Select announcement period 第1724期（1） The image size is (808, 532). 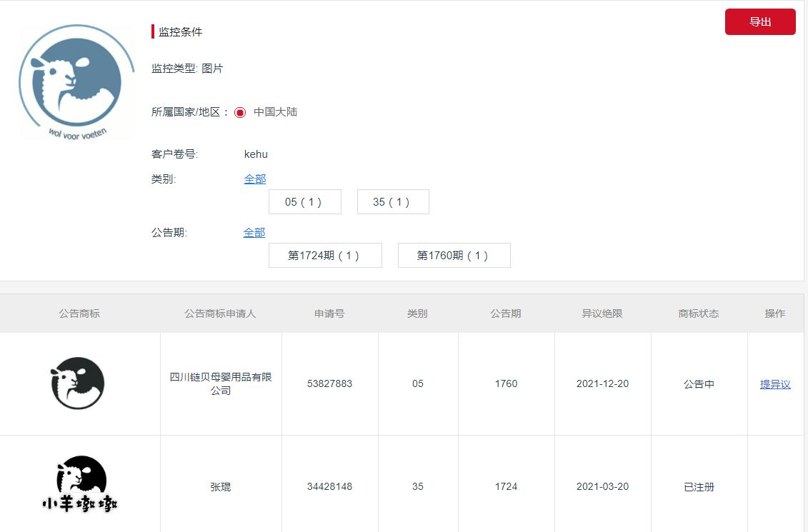[x=325, y=256]
